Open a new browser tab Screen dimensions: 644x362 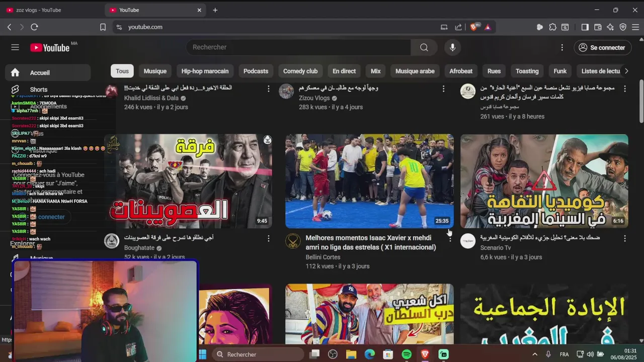215,10
